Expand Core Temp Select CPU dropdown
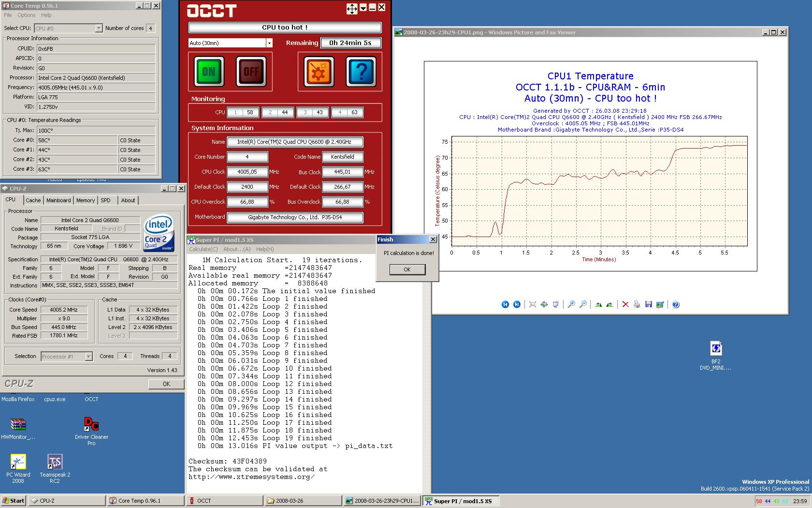 pos(99,29)
